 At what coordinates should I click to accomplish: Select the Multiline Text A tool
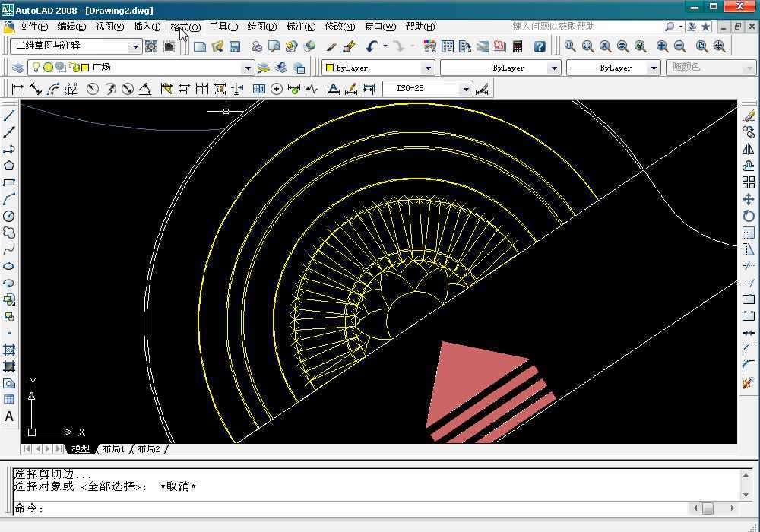click(x=9, y=416)
